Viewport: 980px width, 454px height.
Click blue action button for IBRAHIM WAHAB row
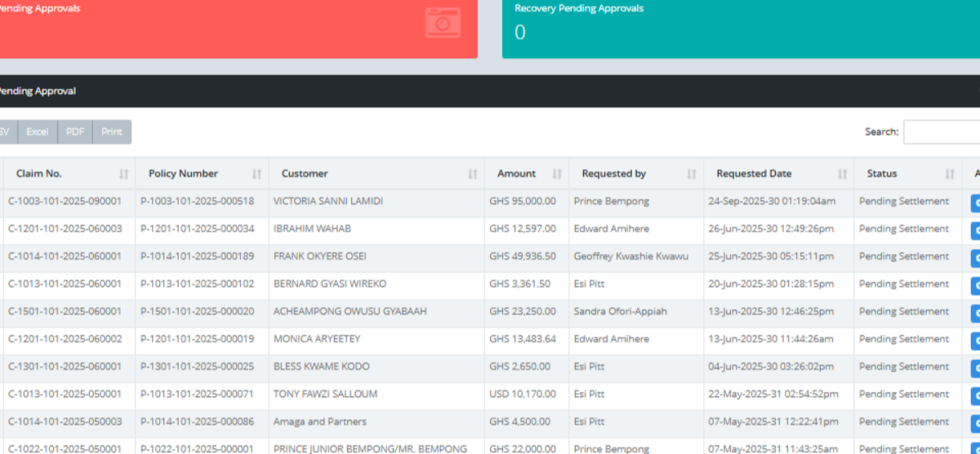tap(975, 230)
